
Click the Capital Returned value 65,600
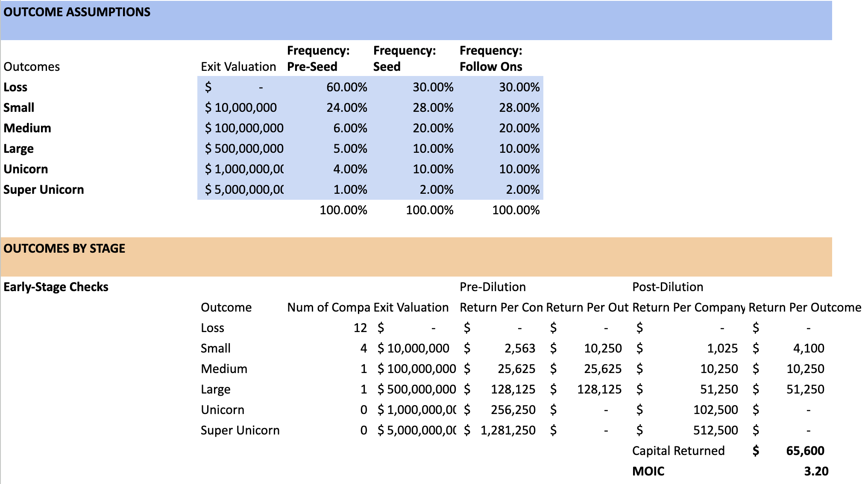coord(805,451)
